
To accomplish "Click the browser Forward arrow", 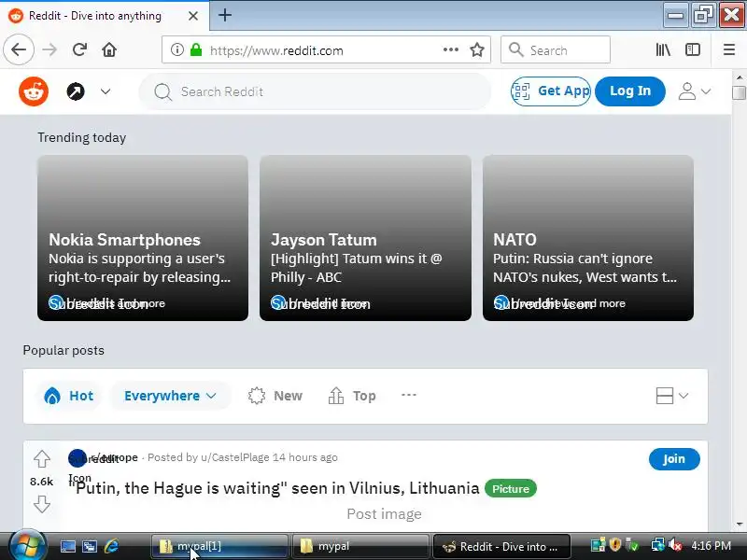I will click(49, 49).
